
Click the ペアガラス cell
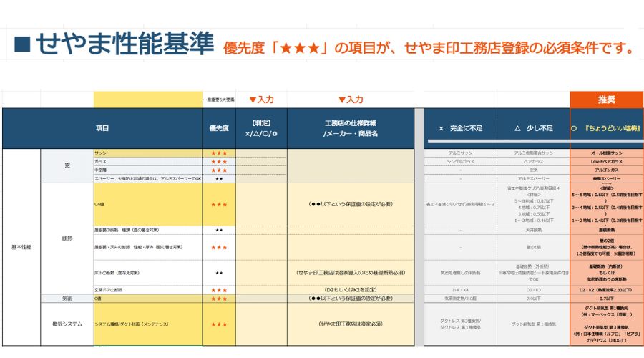(534, 162)
